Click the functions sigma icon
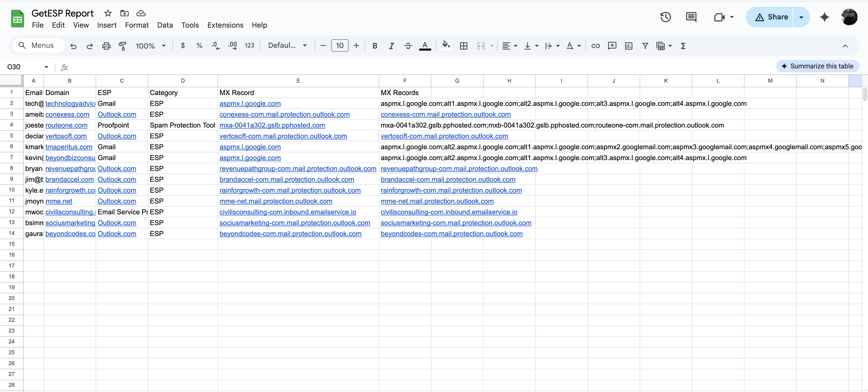The width and height of the screenshot is (868, 392). tap(683, 46)
